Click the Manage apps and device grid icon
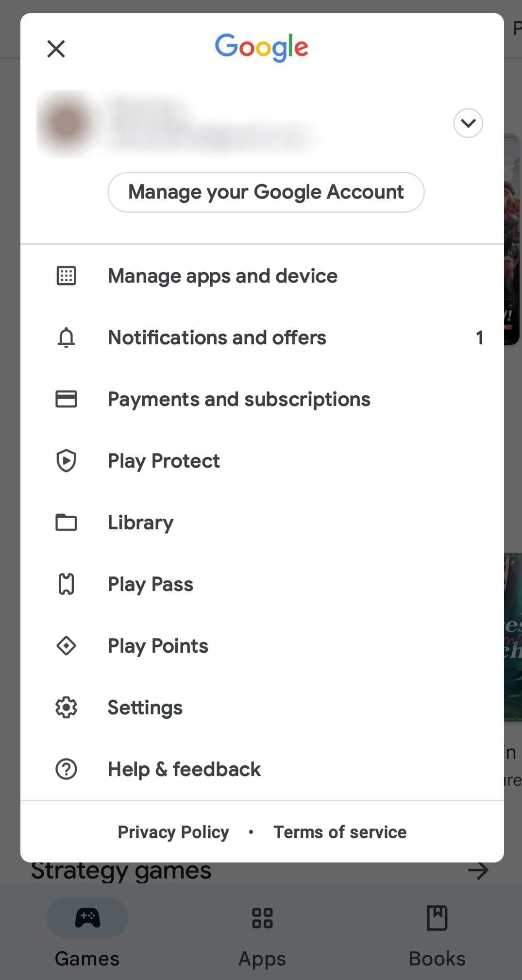Screen dimensions: 522x980 66,276
